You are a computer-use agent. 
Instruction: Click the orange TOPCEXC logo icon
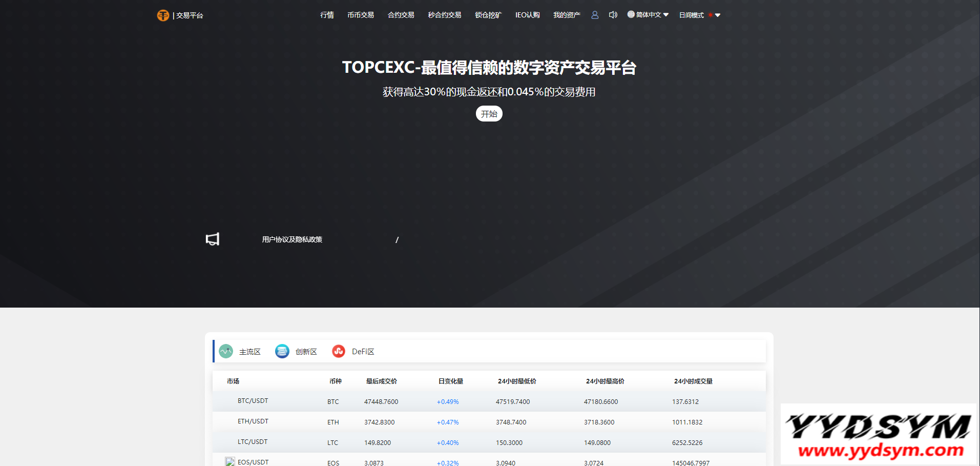pyautogui.click(x=163, y=15)
